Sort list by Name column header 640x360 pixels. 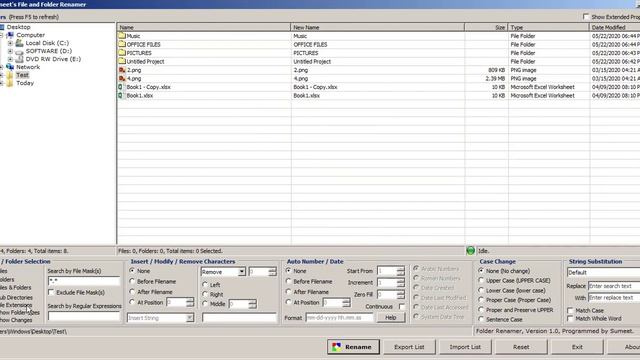tap(204, 27)
